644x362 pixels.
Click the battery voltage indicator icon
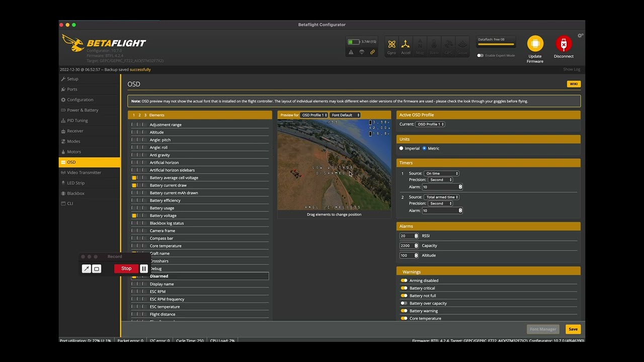[354, 42]
